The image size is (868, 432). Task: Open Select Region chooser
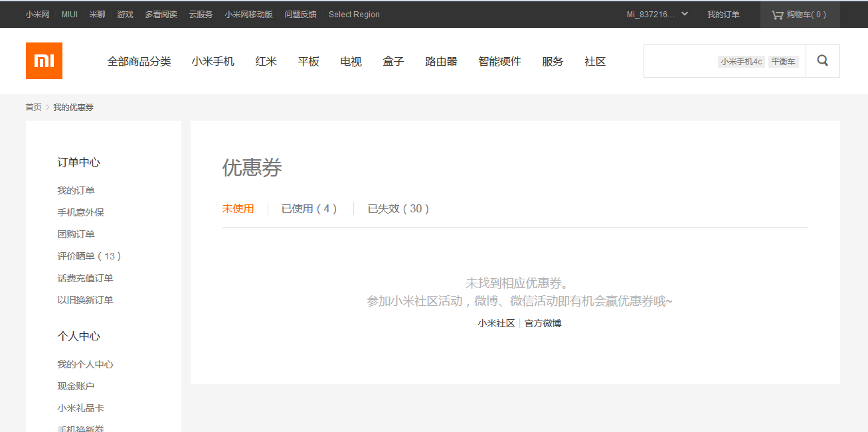pyautogui.click(x=354, y=15)
